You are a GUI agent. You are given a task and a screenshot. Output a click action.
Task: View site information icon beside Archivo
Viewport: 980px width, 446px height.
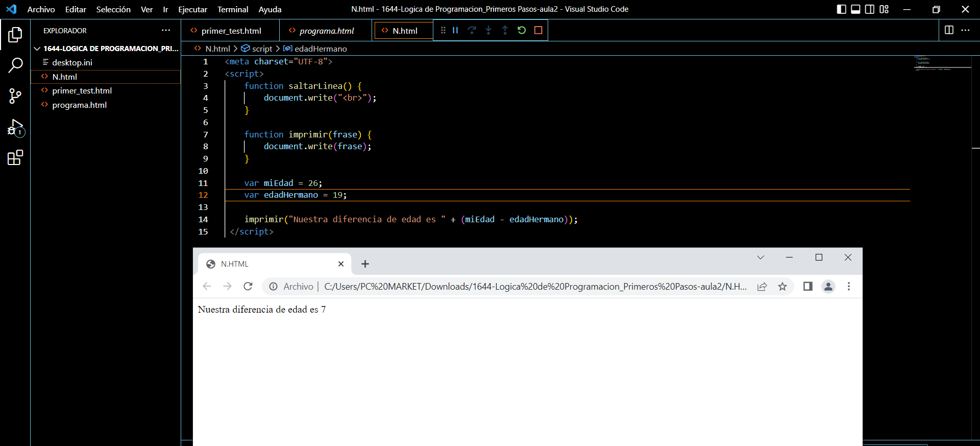point(274,287)
